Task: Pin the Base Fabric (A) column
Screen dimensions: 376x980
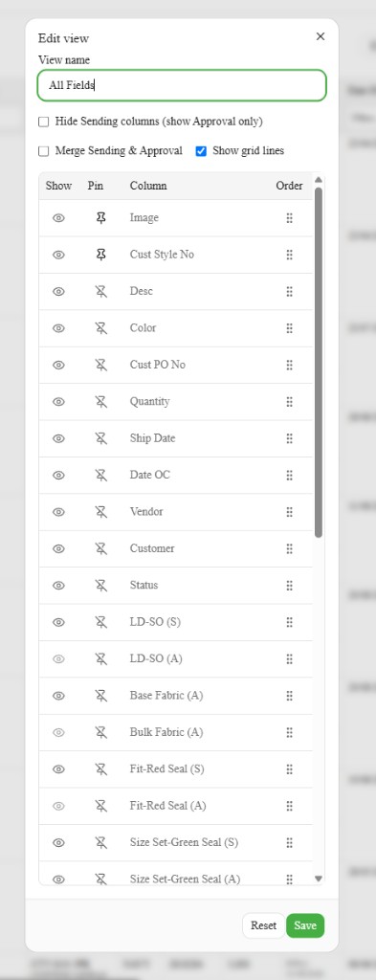Action: pos(100,696)
